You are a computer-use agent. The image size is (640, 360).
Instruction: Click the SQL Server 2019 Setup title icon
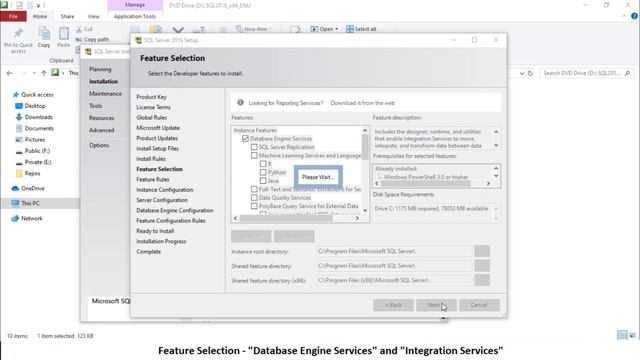(138, 40)
